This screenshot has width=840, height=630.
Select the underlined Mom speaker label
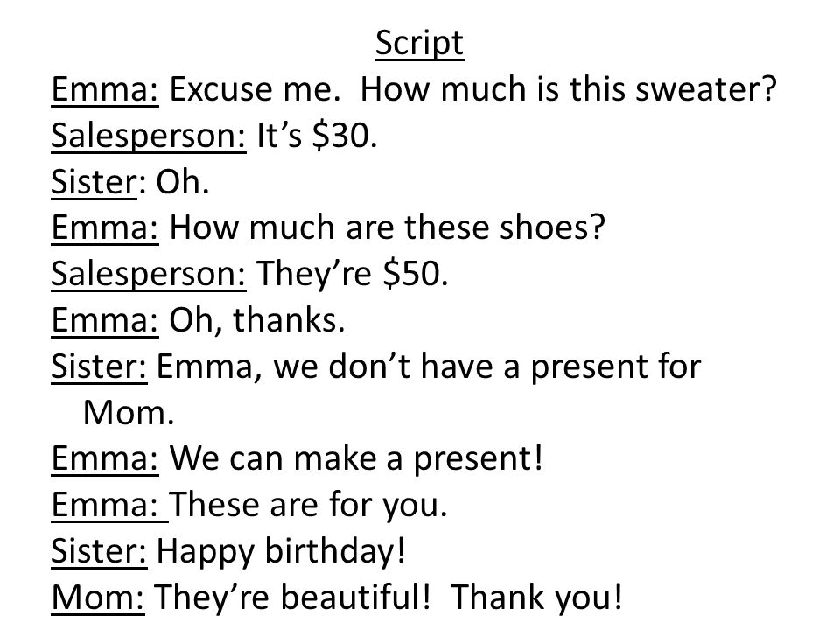point(98,598)
